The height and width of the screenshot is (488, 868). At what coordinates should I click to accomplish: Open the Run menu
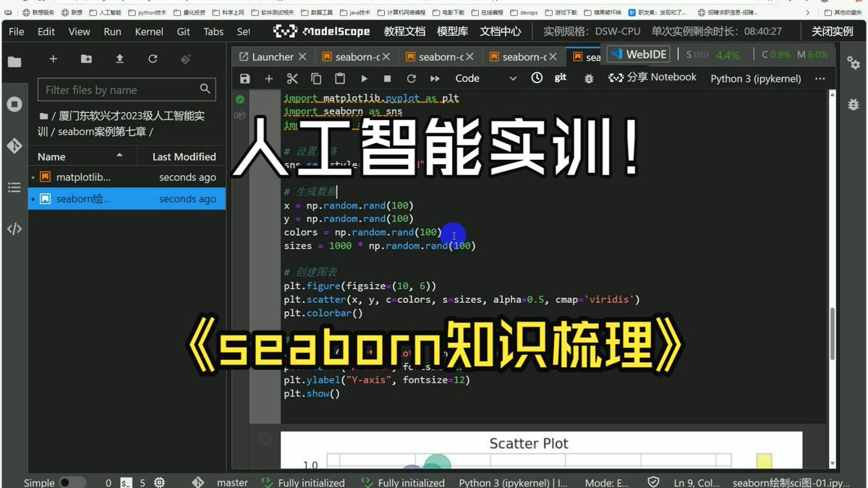tap(112, 32)
